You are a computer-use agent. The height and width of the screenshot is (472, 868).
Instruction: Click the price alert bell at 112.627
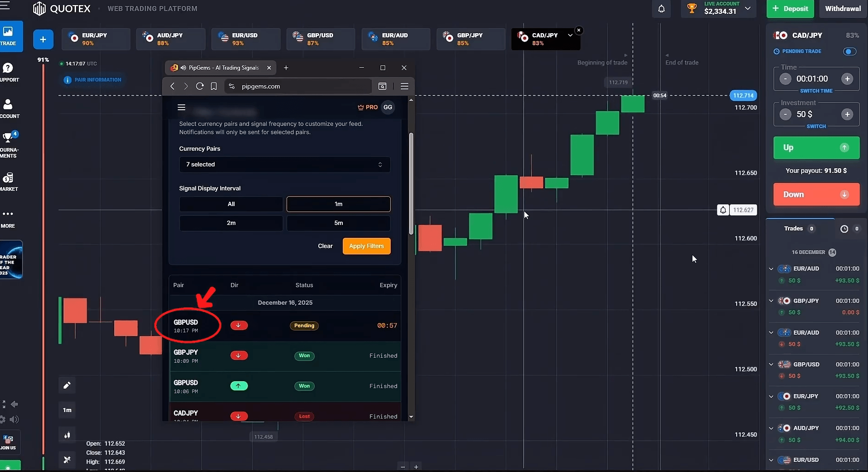click(723, 210)
